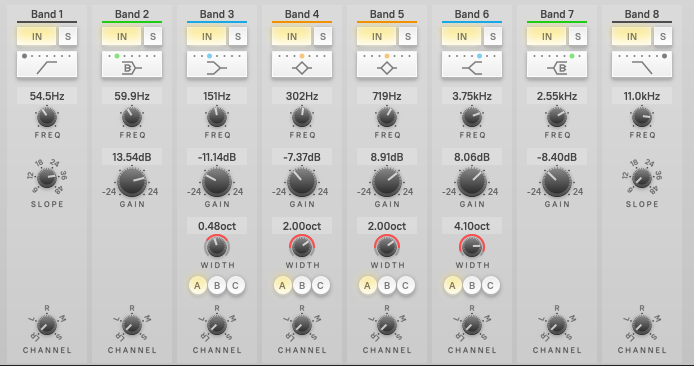Toggle Band 7 IN bypass button

point(547,36)
